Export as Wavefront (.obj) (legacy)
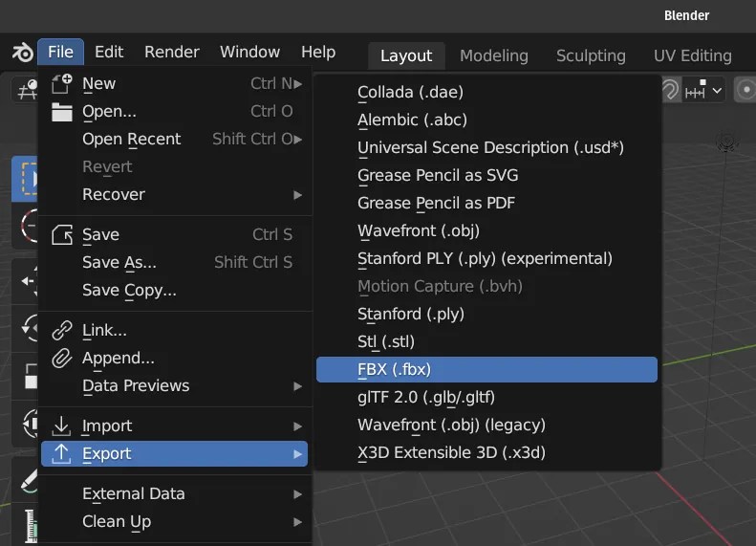 click(487, 425)
